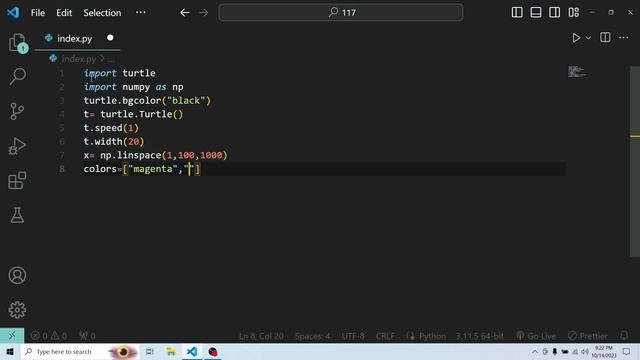Viewport: 640px width, 360px height.
Task: Click the import numpy as np line
Action: coord(133,87)
